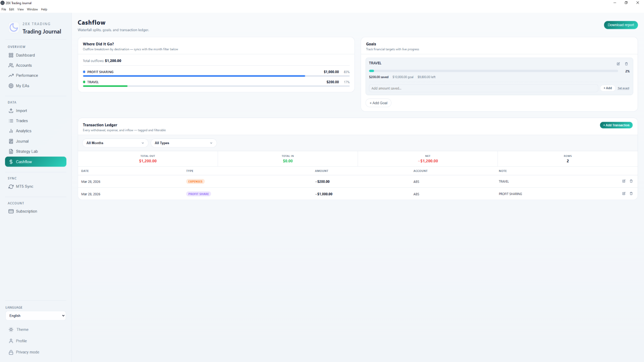Image resolution: width=644 pixels, height=362 pixels.
Task: Focus the Add amount saved field
Action: pos(483,88)
